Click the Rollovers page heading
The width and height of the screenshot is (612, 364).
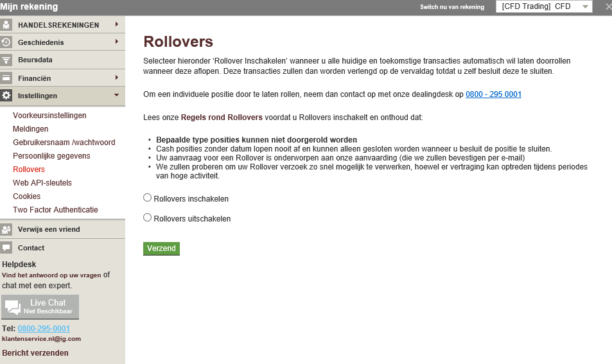point(178,42)
